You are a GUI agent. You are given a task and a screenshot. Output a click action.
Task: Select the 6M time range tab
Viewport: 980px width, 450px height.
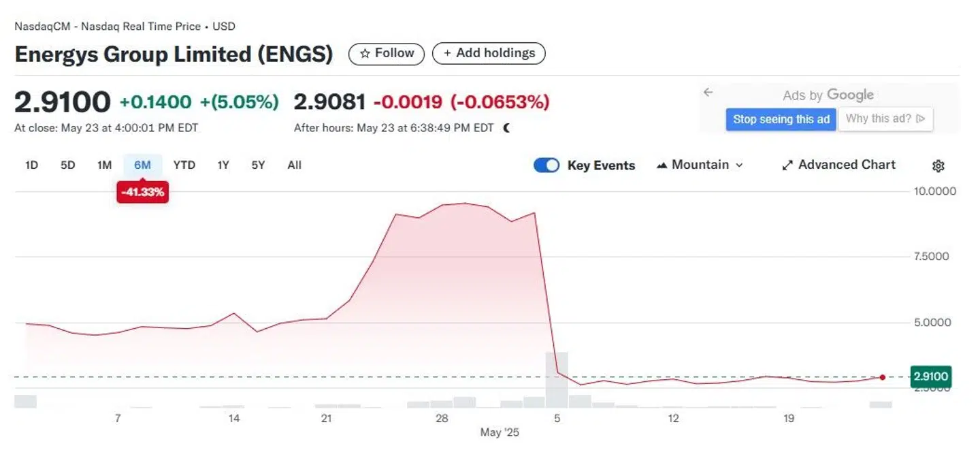coord(142,165)
